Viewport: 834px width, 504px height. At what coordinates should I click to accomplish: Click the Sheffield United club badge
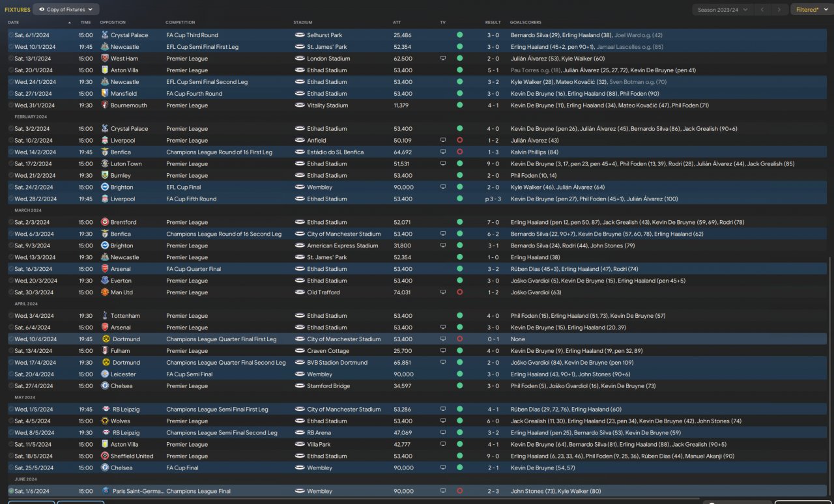click(x=105, y=456)
